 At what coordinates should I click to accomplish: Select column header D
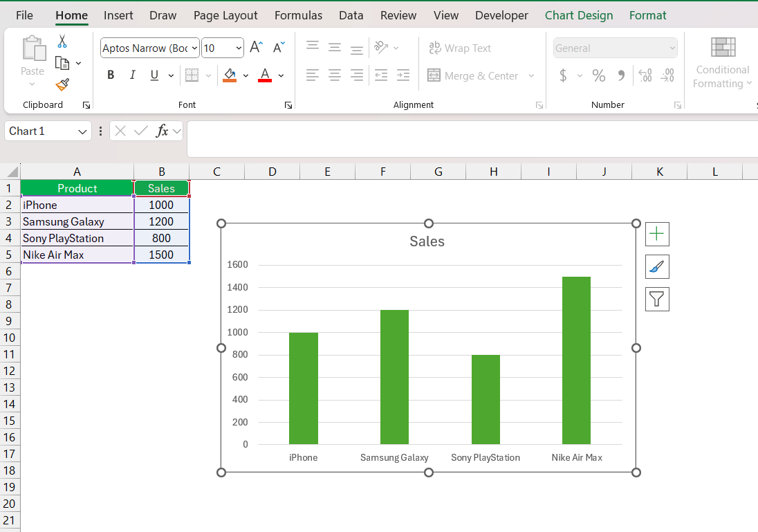tap(272, 172)
